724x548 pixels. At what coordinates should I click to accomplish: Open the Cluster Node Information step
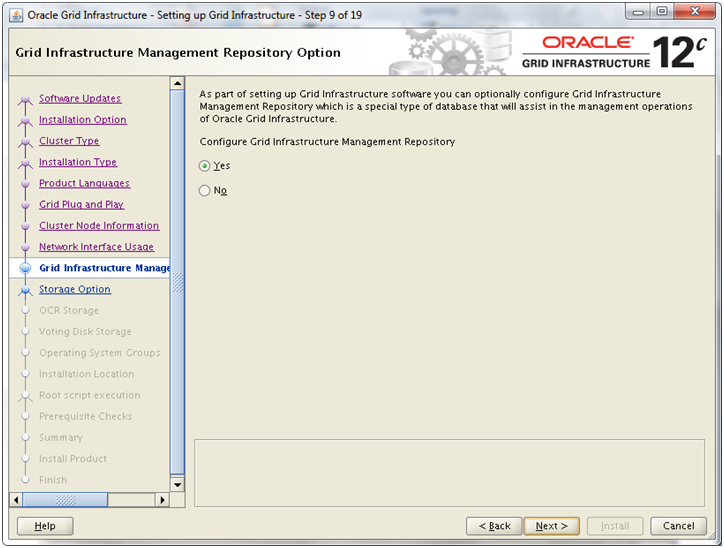[x=99, y=226]
